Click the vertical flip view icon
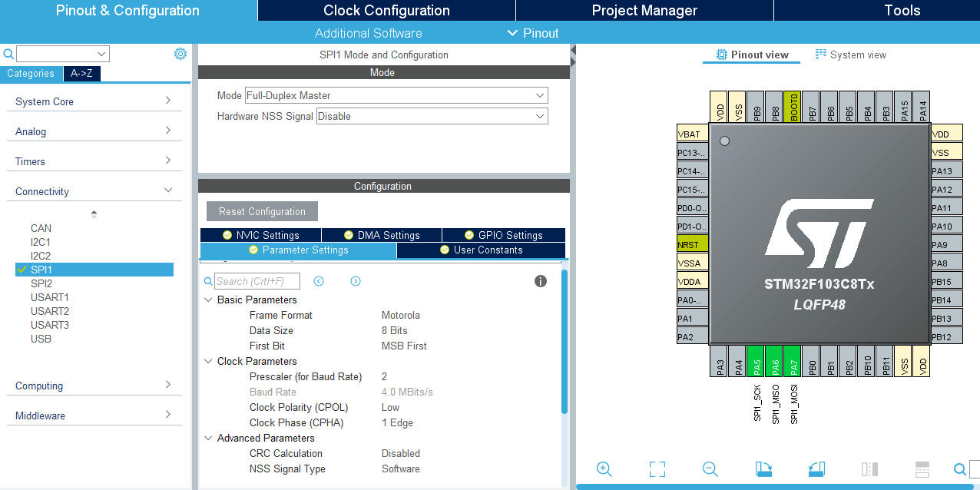980x490 pixels. (x=869, y=469)
